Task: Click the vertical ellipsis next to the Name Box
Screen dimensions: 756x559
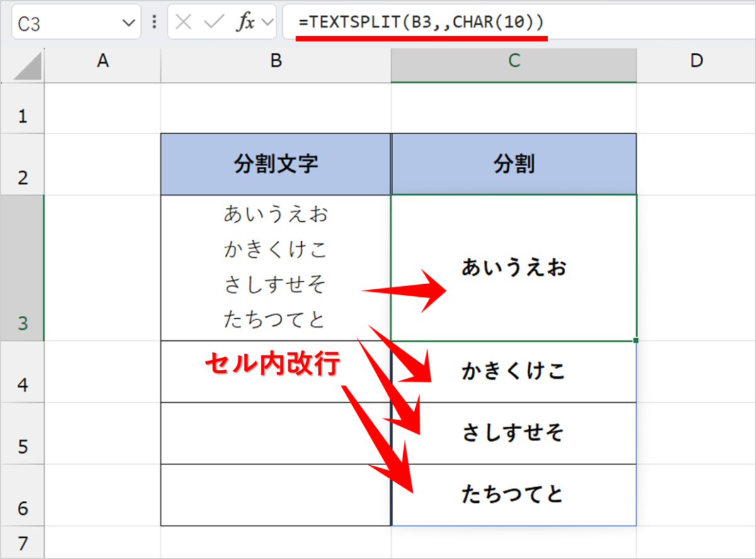Action: [153, 21]
